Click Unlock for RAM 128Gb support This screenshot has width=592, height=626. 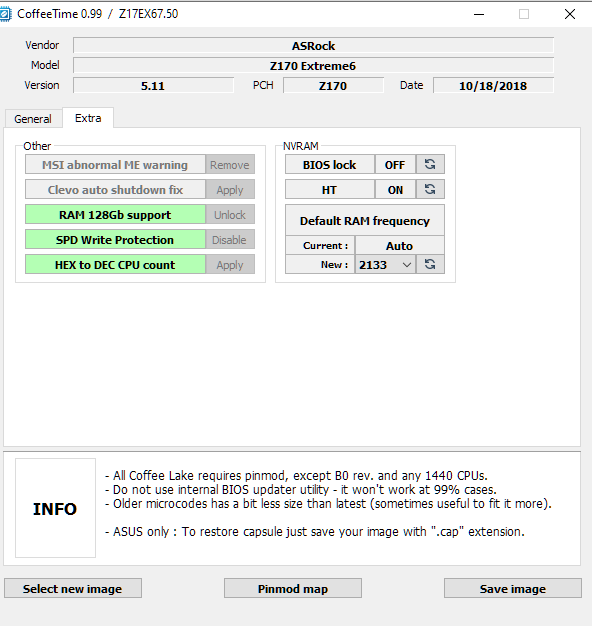pos(230,214)
